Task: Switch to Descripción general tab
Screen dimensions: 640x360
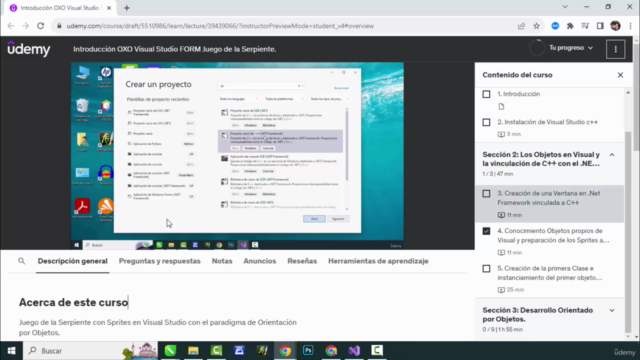Action: [73, 261]
